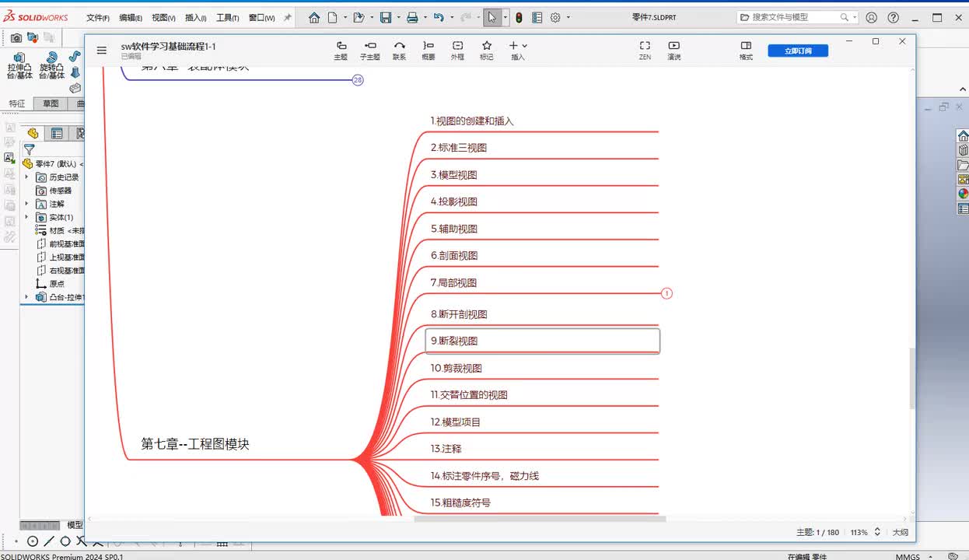
Task: Select 原点 in the feature tree
Action: point(57,284)
